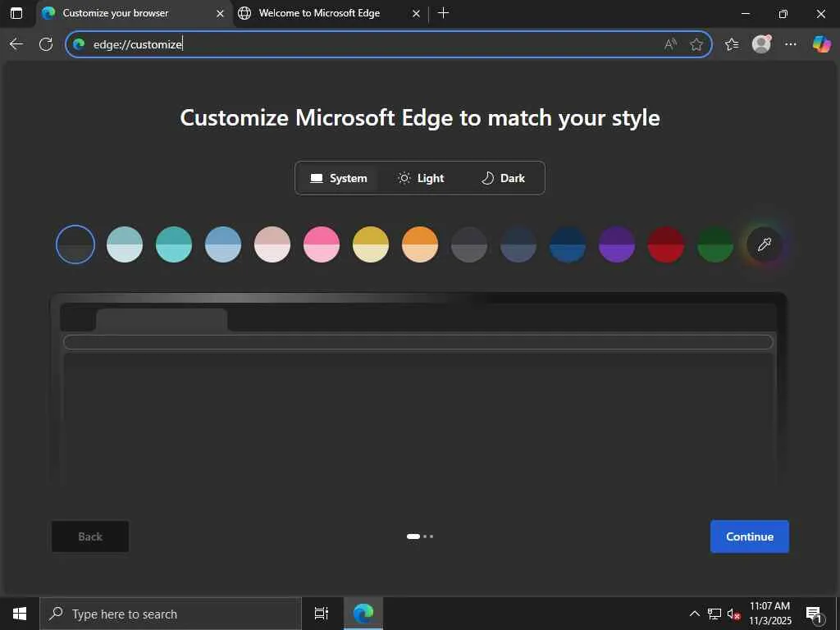Choose the pale blue-gray color theme
Viewport: 840px width, 630px height.
[125, 244]
